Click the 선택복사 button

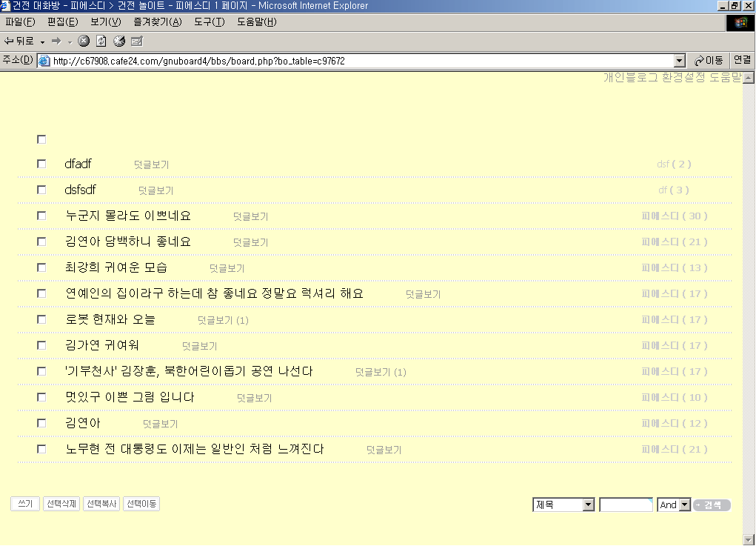pyautogui.click(x=101, y=504)
